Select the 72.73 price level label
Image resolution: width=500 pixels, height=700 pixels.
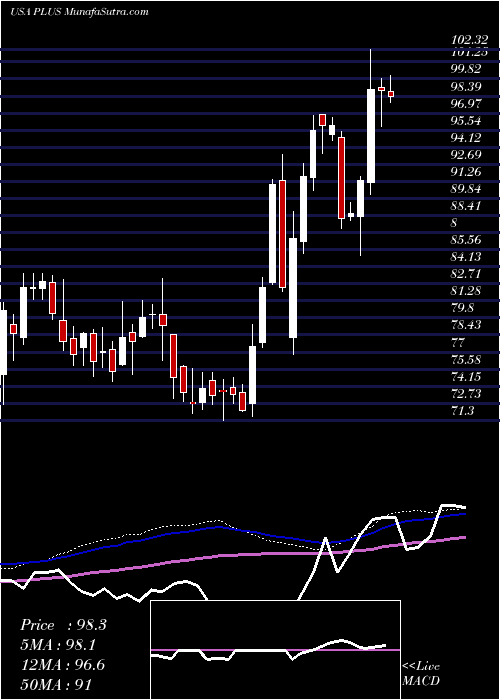point(467,394)
